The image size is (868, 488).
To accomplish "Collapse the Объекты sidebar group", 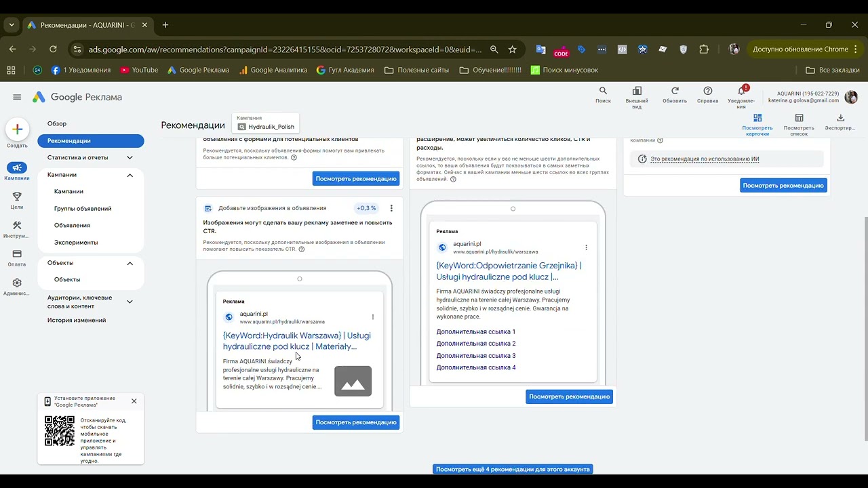I will click(130, 263).
